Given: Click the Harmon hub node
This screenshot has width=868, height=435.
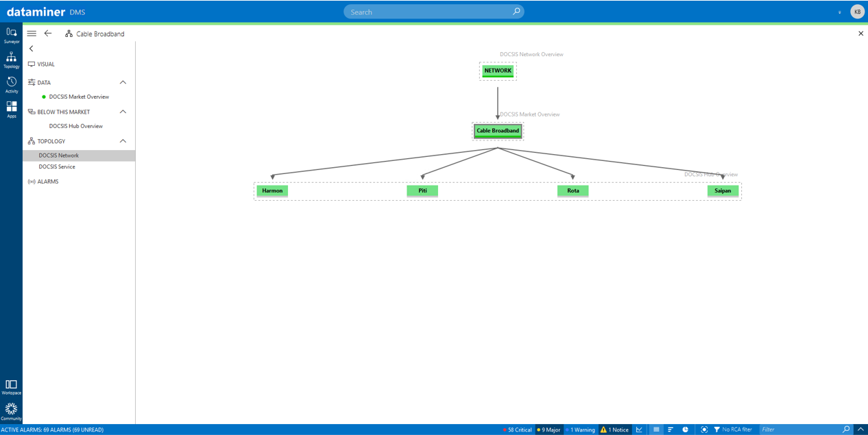Looking at the screenshot, I should 272,191.
